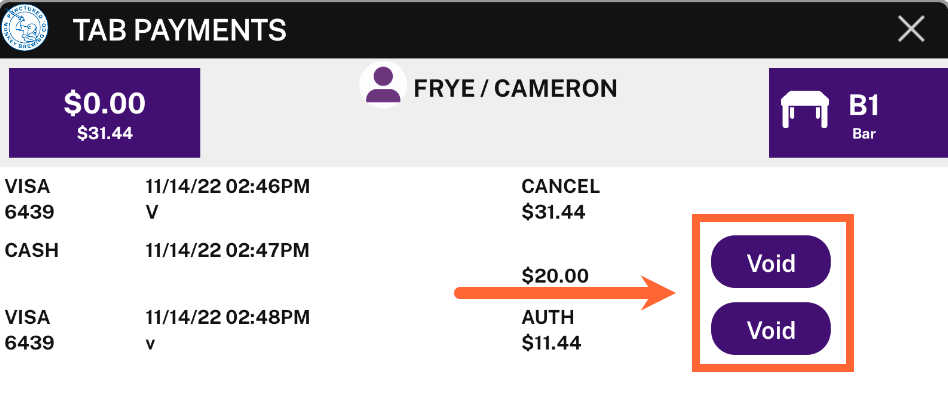948x406 pixels.
Task: Click the $31.44 canceled amount
Action: pyautogui.click(x=553, y=212)
